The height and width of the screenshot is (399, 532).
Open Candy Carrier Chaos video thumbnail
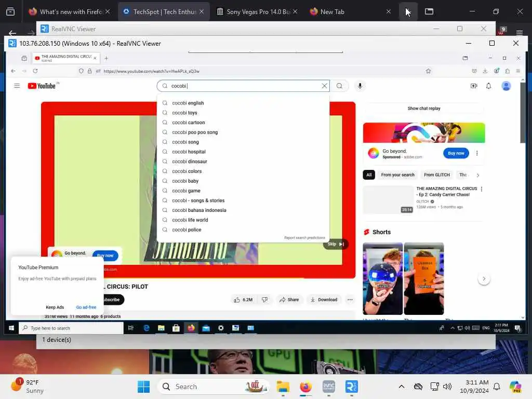pos(388,200)
